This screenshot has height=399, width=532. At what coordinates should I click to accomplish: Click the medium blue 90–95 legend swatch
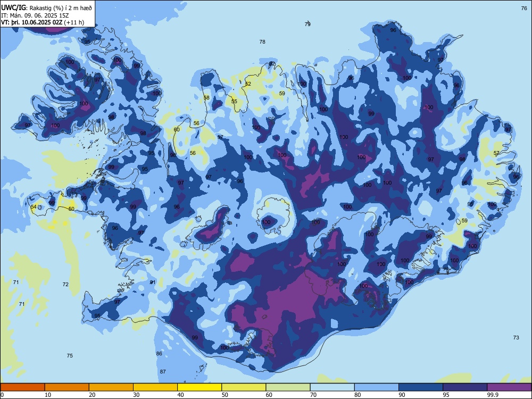coord(421,387)
